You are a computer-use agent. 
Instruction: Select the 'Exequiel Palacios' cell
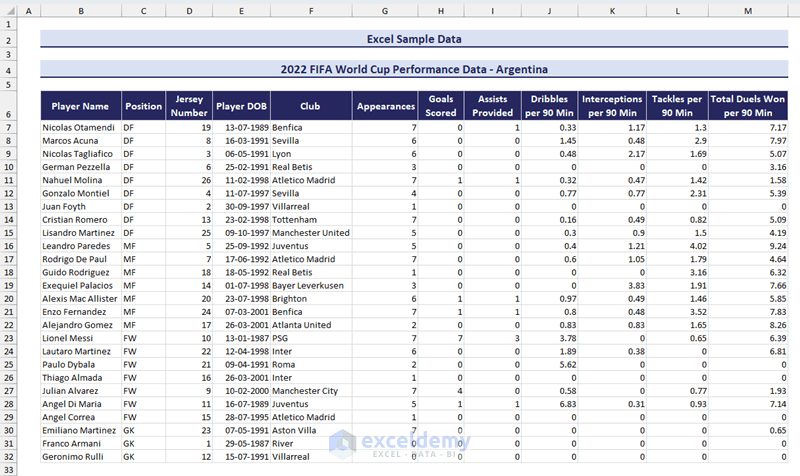81,286
